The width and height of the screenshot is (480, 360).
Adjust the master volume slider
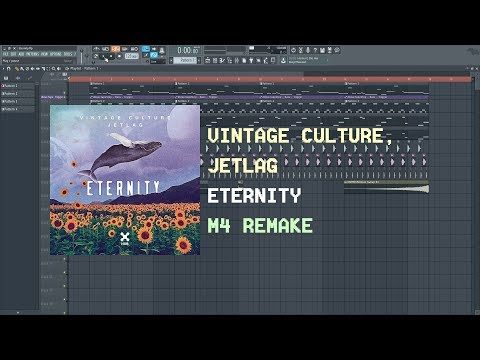(x=82, y=56)
